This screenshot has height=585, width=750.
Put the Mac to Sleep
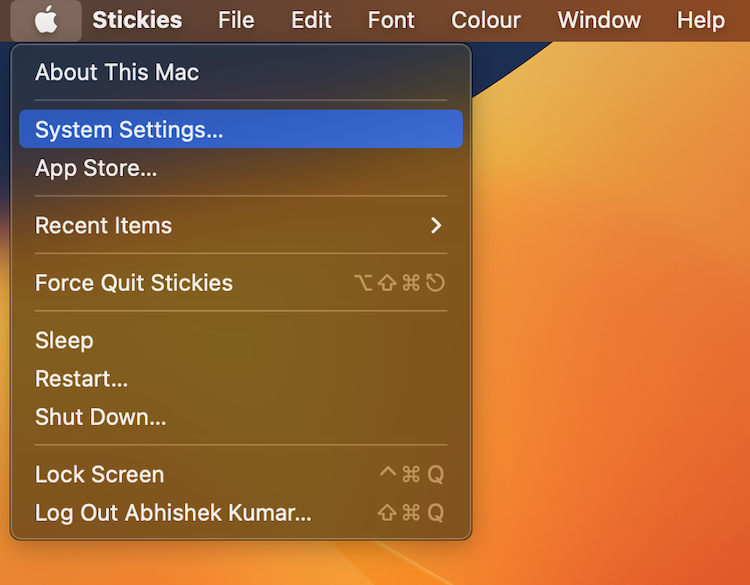(241, 340)
